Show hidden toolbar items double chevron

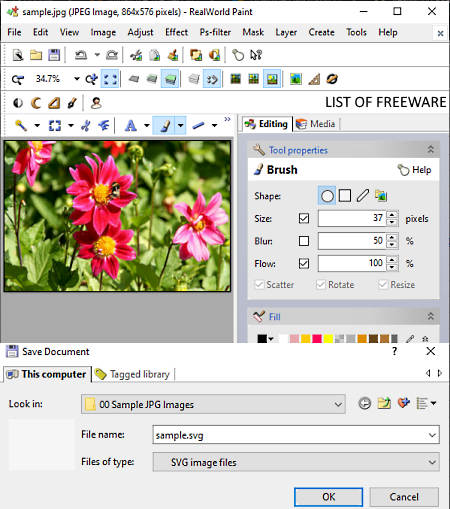point(227,119)
